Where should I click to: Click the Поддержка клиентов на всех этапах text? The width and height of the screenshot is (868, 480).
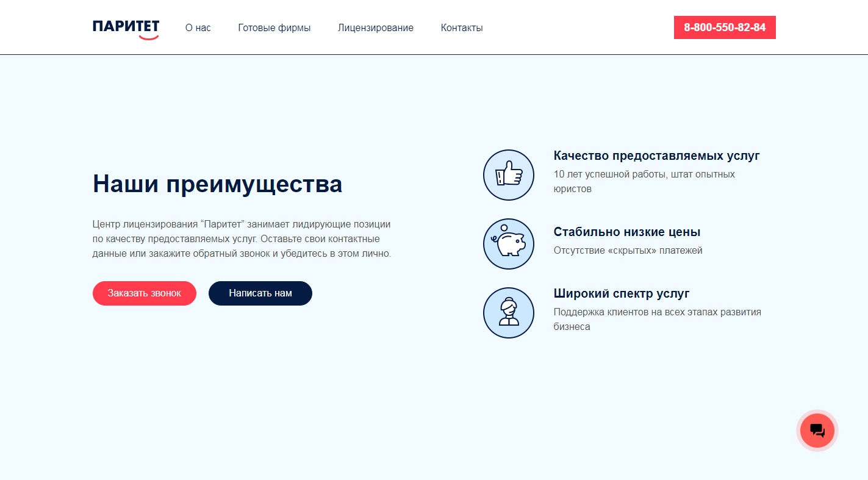658,319
